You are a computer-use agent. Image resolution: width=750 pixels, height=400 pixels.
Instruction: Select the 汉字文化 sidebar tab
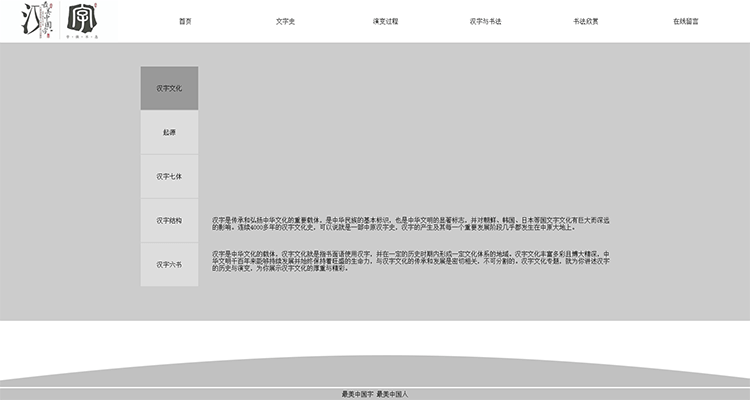point(169,88)
